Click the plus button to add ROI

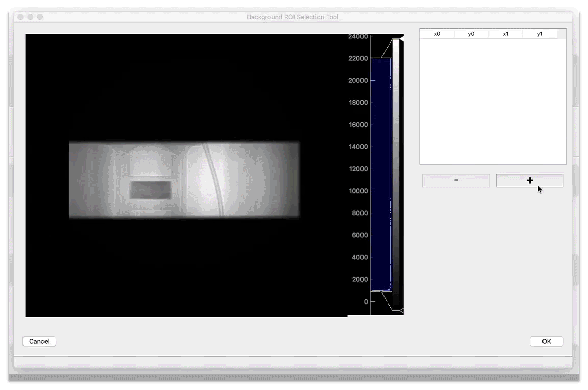tap(530, 181)
